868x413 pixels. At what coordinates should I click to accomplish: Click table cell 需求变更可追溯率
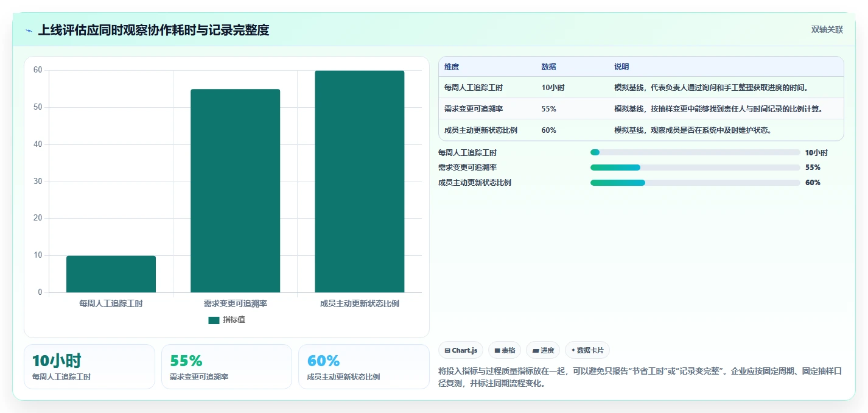pos(474,109)
